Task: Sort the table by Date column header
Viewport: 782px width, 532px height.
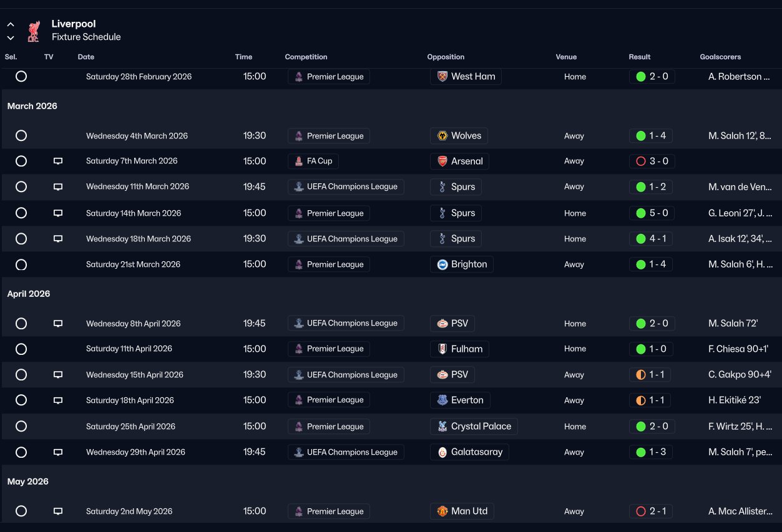Action: tap(86, 57)
